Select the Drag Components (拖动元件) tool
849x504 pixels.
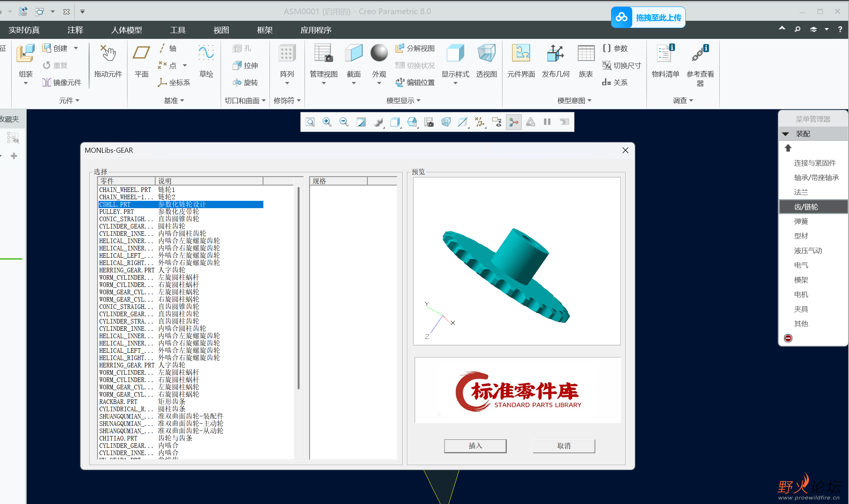[x=108, y=53]
